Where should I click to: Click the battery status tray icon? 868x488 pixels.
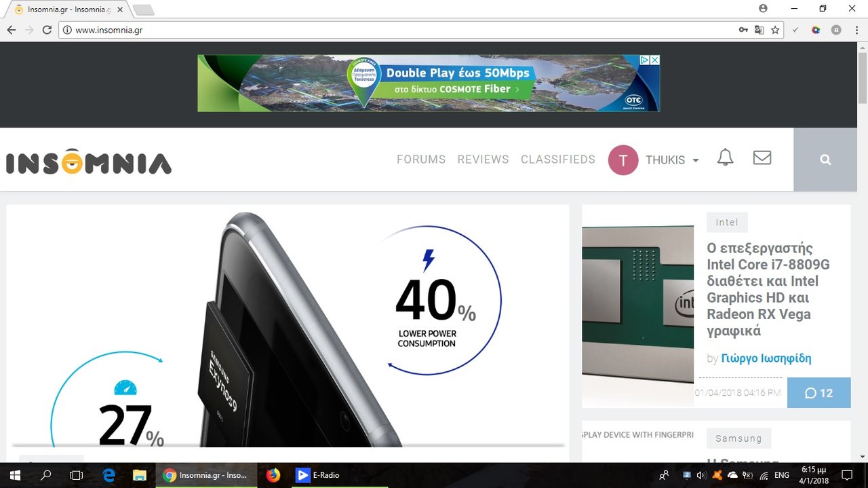point(747,475)
